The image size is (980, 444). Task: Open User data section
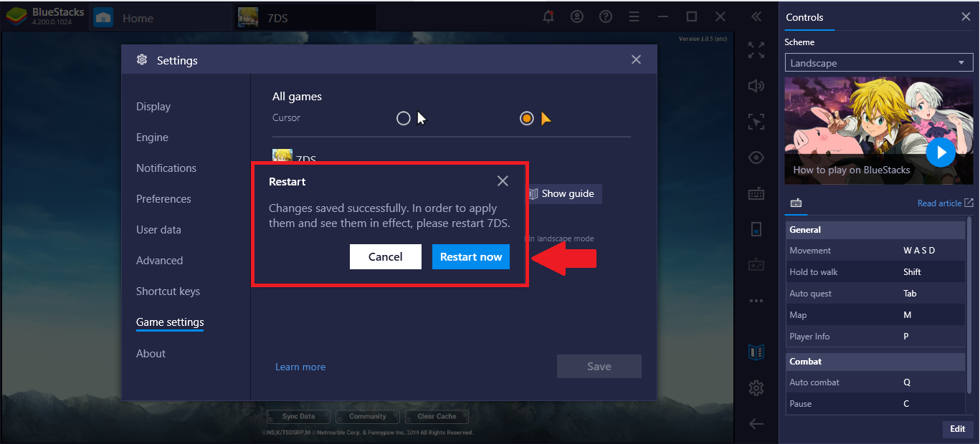click(x=158, y=230)
